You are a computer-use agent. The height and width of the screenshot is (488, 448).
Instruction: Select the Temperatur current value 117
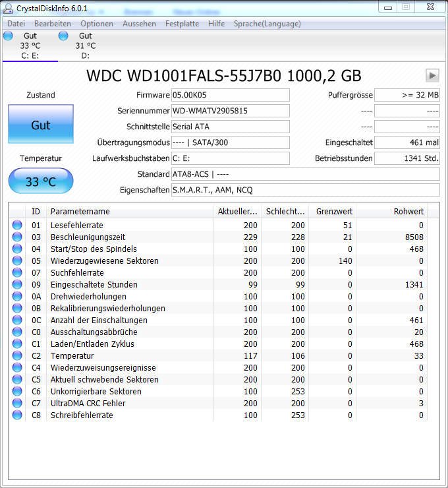pos(250,355)
